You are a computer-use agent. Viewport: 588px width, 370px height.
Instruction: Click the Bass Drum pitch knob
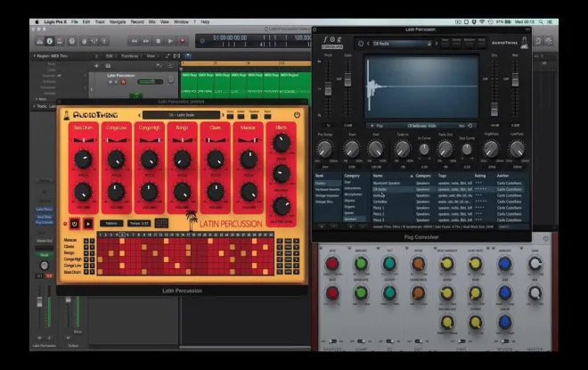coord(83,159)
